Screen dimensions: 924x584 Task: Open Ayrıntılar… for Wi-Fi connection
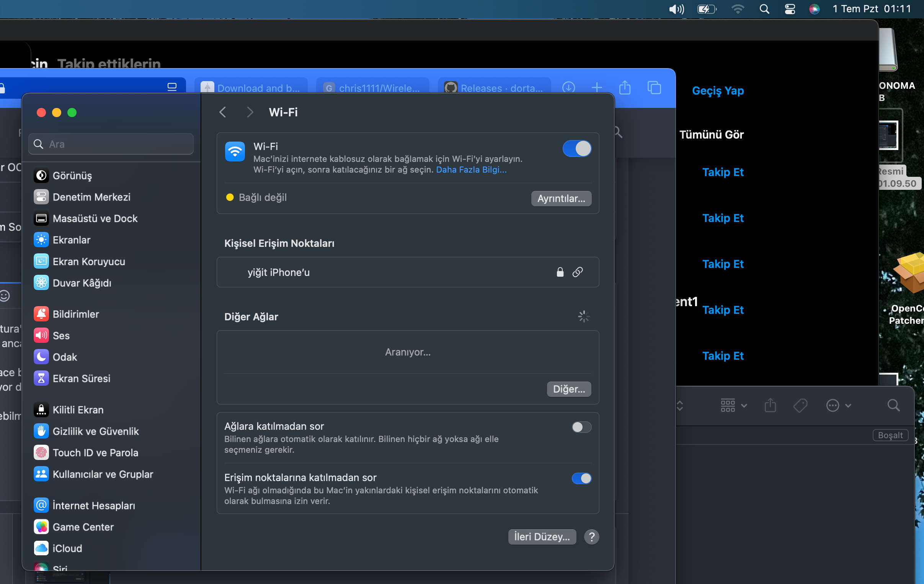point(561,198)
